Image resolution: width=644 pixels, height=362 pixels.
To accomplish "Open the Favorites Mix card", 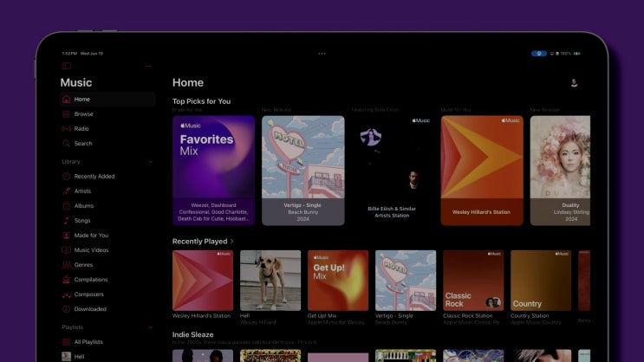I will click(213, 171).
